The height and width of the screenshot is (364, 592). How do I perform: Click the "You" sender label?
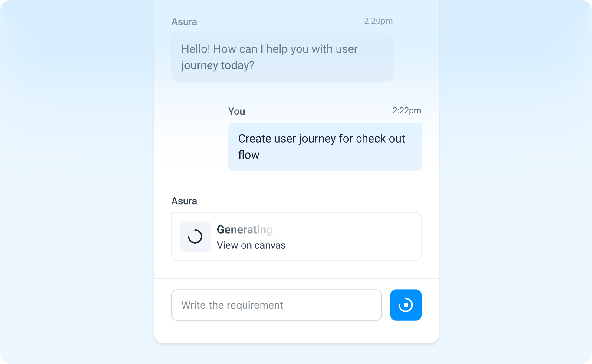(236, 111)
